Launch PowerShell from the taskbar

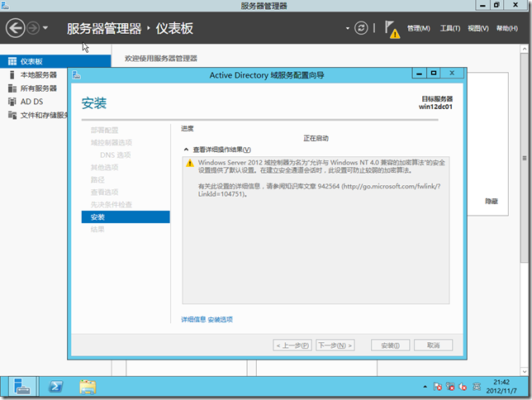55,387
